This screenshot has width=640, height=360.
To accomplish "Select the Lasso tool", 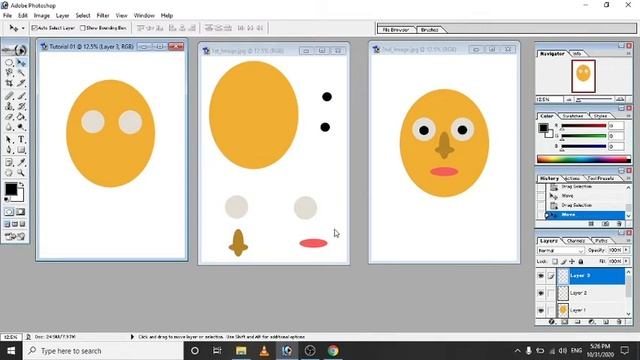I will 9,73.
